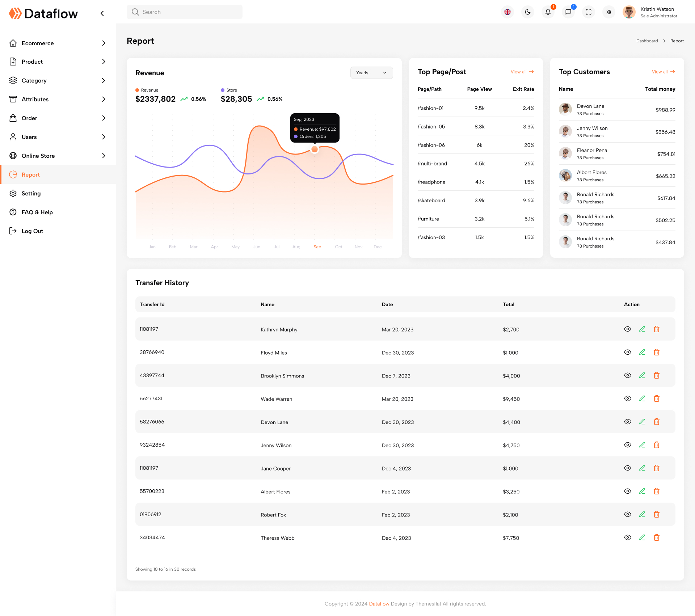
Task: Open the apps grid icon in header
Action: [608, 12]
